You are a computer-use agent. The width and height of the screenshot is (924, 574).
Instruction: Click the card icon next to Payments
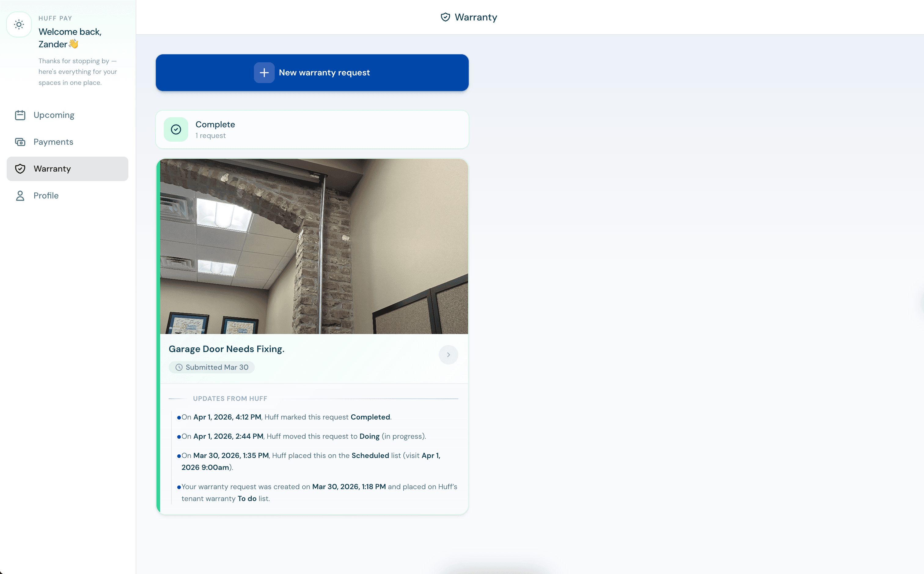(x=20, y=142)
